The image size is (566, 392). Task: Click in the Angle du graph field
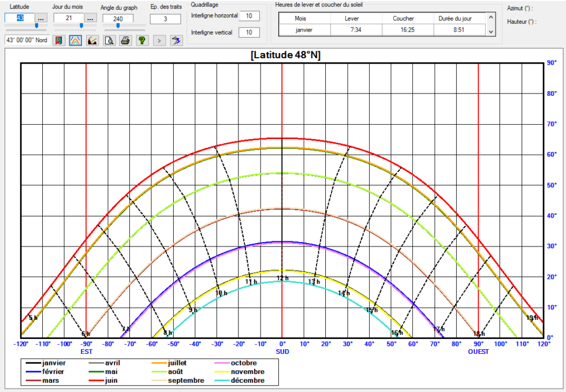(118, 18)
